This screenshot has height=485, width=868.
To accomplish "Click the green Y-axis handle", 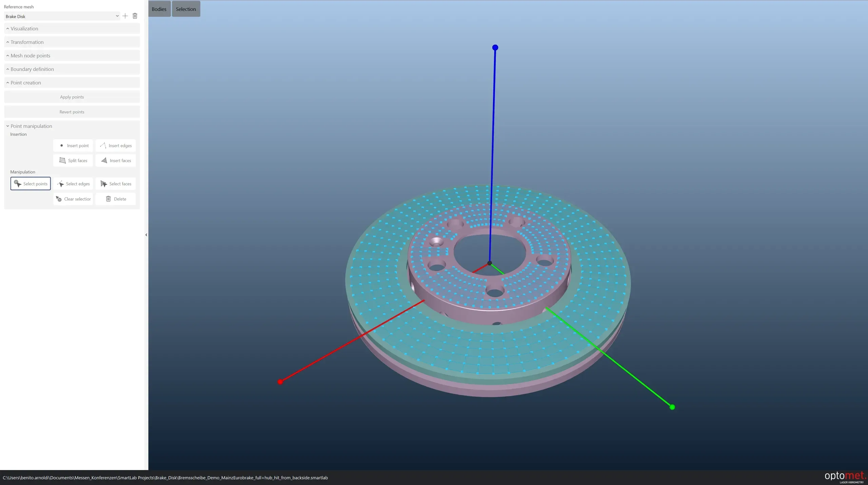I will [x=672, y=407].
